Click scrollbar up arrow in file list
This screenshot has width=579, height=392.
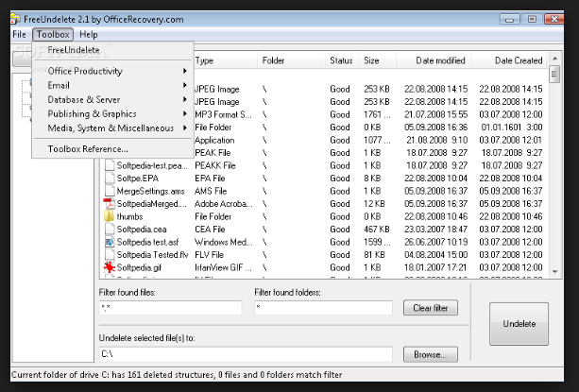554,59
